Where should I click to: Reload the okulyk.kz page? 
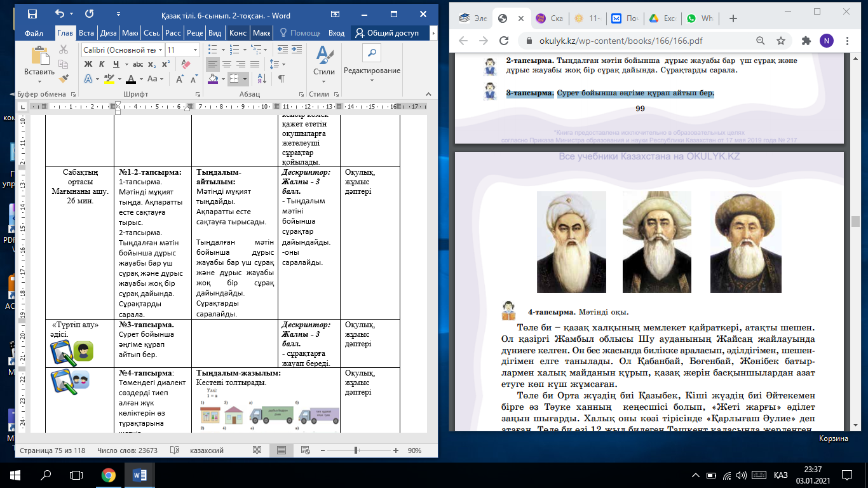tap(503, 41)
